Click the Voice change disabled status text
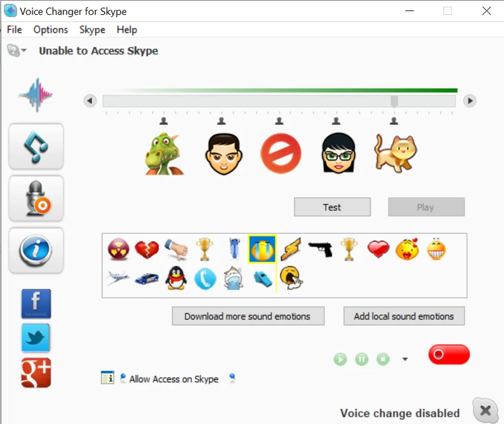 (x=400, y=413)
